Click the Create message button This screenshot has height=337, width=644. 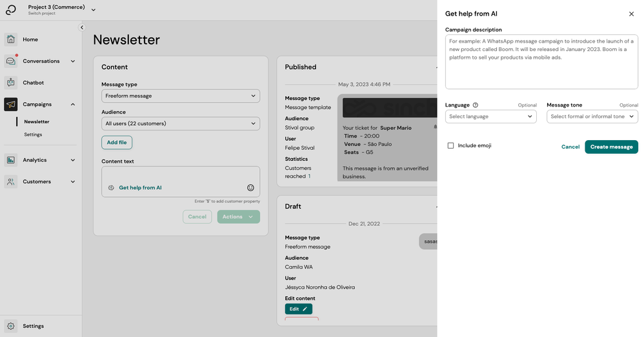612,147
